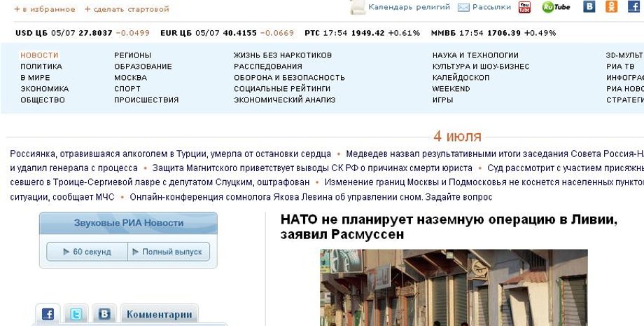The width and height of the screenshot is (644, 326).
Task: Click the RuTube logo icon
Action: [x=556, y=7]
